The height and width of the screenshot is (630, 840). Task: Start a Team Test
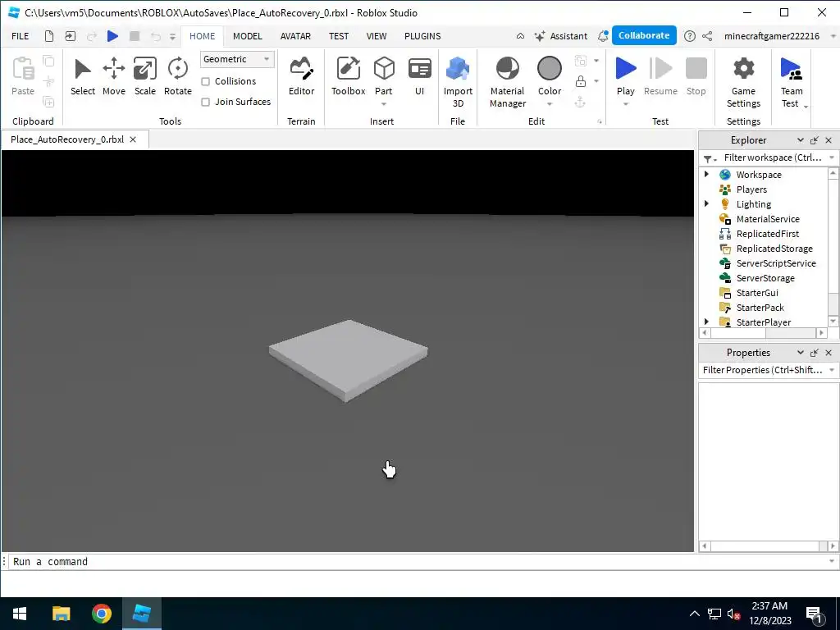pos(791,83)
